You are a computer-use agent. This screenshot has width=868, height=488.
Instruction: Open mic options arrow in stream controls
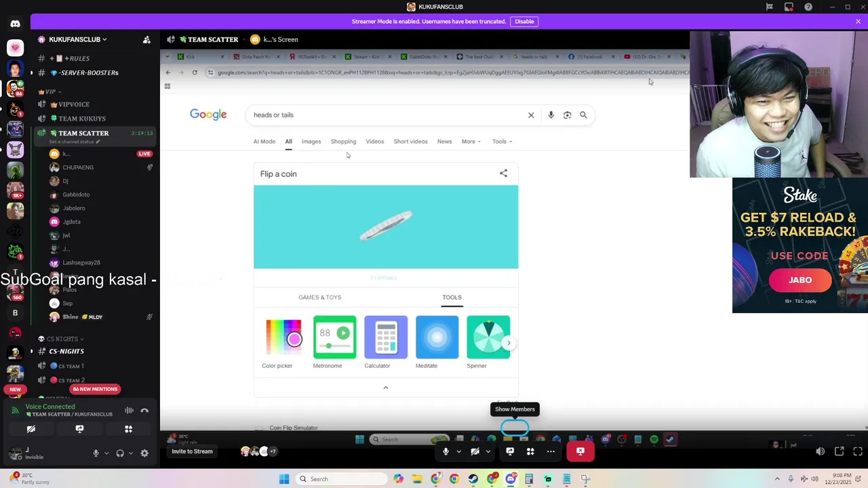tap(458, 451)
